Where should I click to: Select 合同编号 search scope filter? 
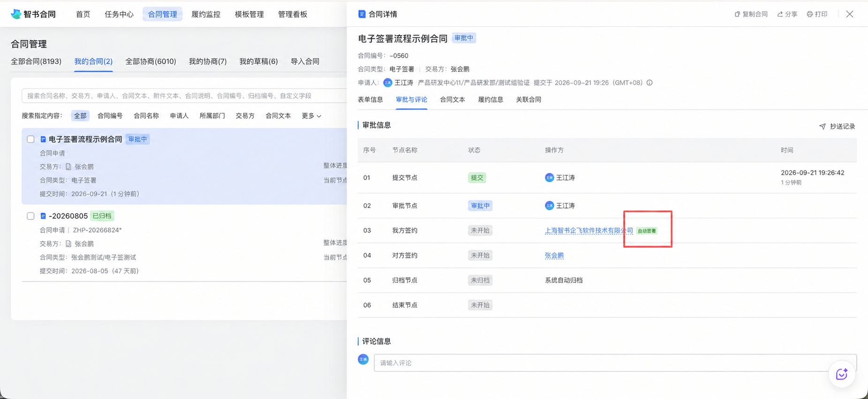[x=110, y=116]
